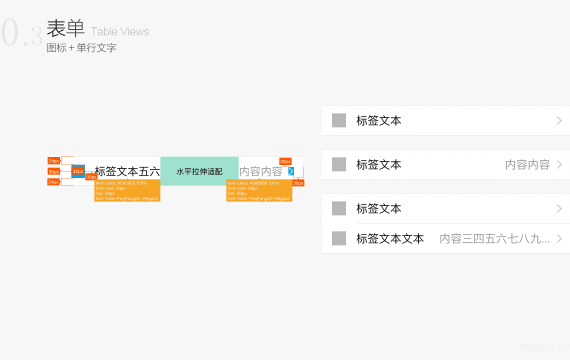Viewport: 570px width, 360px height.
Task: Open the topmost 标签文本 row via its chevron
Action: [559, 120]
